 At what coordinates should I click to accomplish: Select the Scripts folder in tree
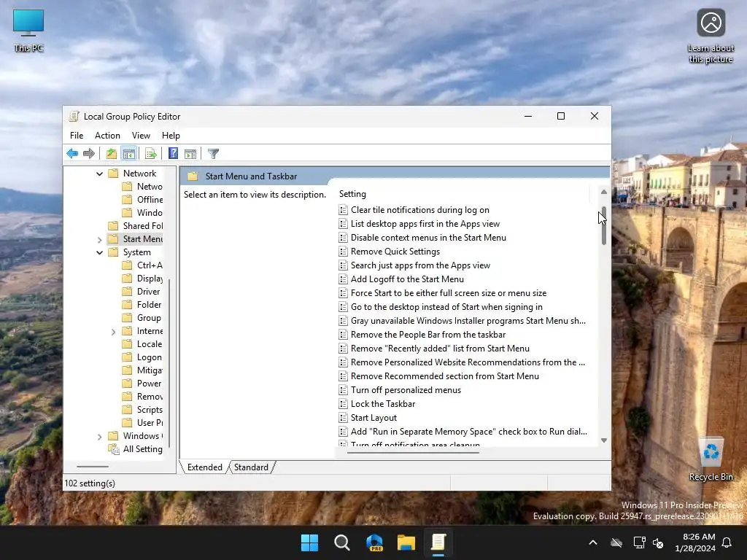[x=142, y=410]
